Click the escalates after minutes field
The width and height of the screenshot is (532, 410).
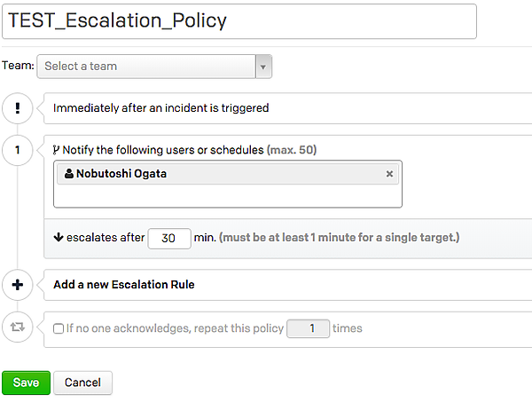[169, 238]
